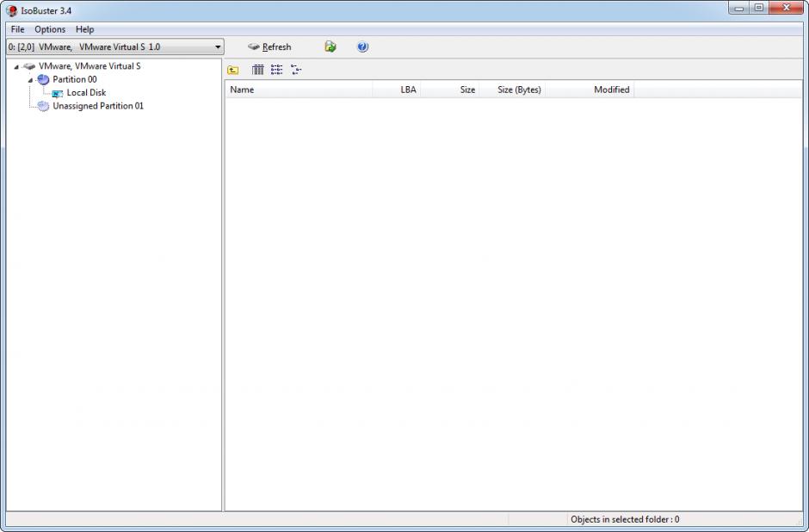Switch to details grid view icon
809x532 pixels.
(257, 70)
